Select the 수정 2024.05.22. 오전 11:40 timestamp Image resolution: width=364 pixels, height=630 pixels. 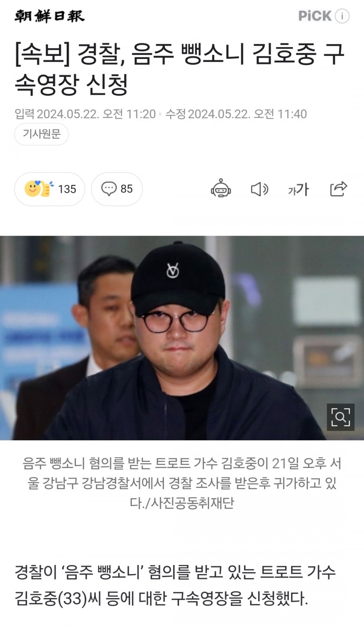pos(236,114)
